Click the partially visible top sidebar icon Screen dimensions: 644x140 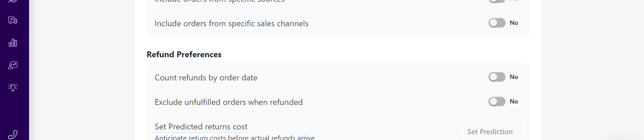tap(13, 1)
